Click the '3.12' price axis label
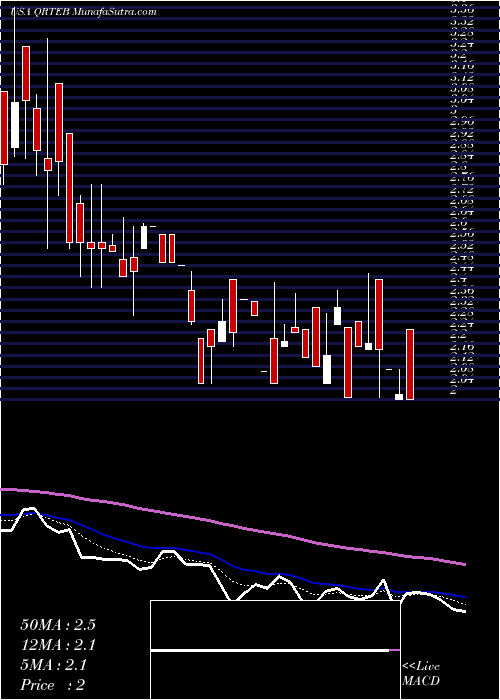The height and width of the screenshot is (700, 500). click(462, 78)
